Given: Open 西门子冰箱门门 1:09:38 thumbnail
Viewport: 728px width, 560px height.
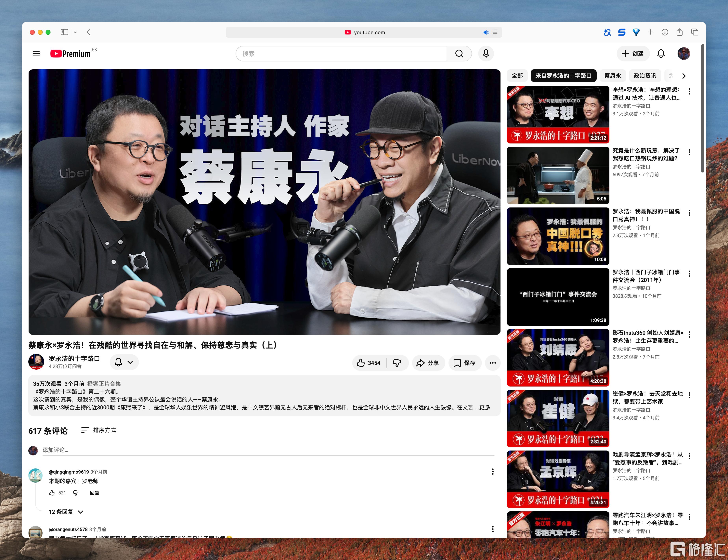Looking at the screenshot, I should (x=558, y=297).
